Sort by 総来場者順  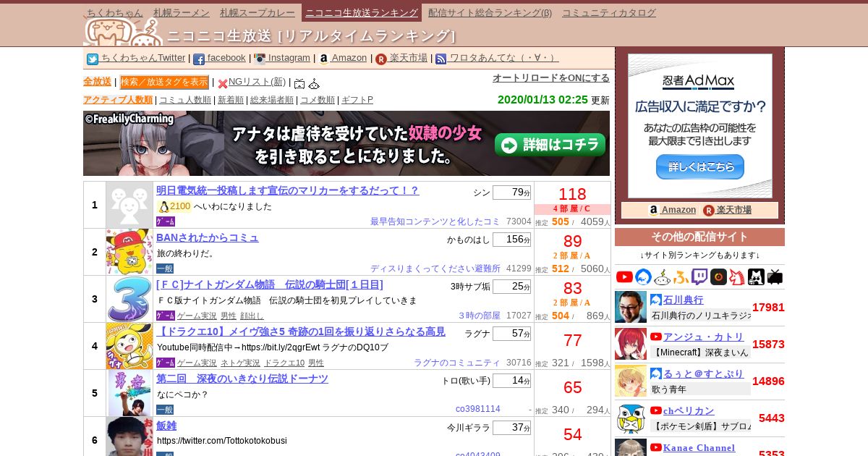coord(272,100)
